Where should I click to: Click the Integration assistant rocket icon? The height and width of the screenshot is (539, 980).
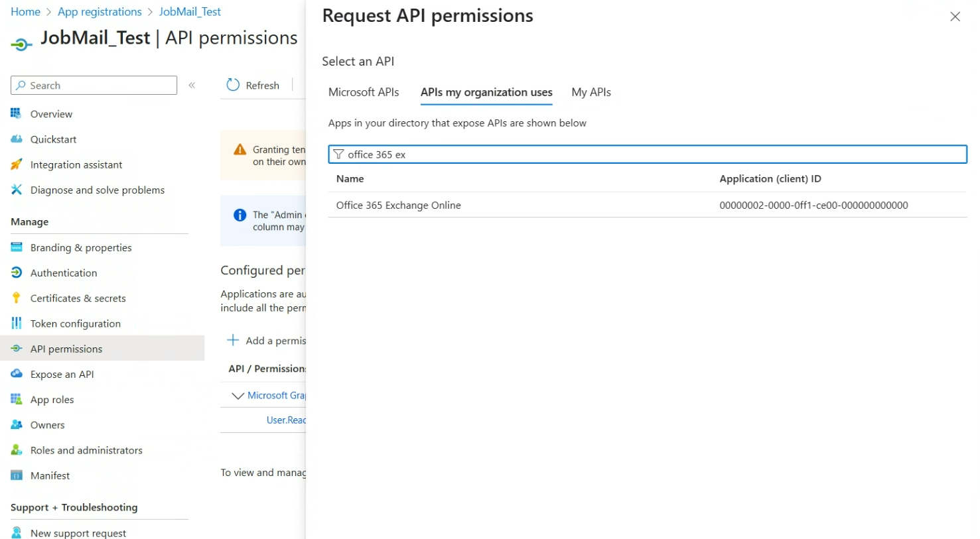pyautogui.click(x=17, y=164)
